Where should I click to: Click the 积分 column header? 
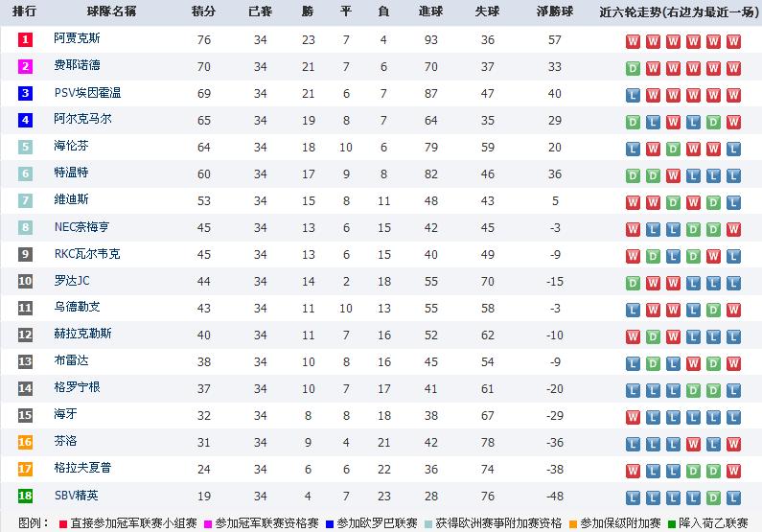click(x=203, y=12)
